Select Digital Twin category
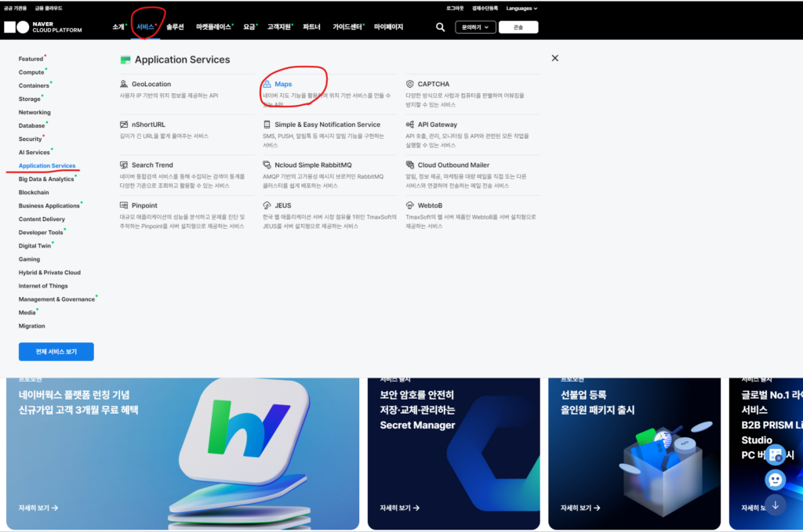 (x=35, y=245)
